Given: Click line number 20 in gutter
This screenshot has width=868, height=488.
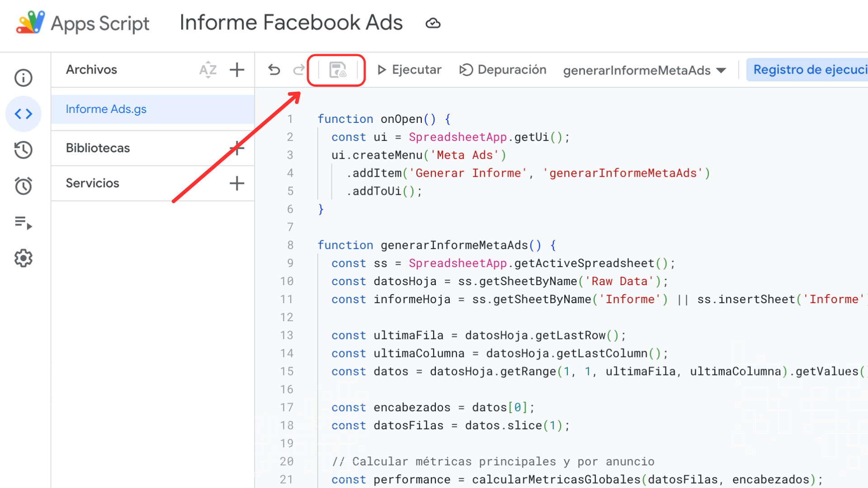Looking at the screenshot, I should [x=286, y=461].
